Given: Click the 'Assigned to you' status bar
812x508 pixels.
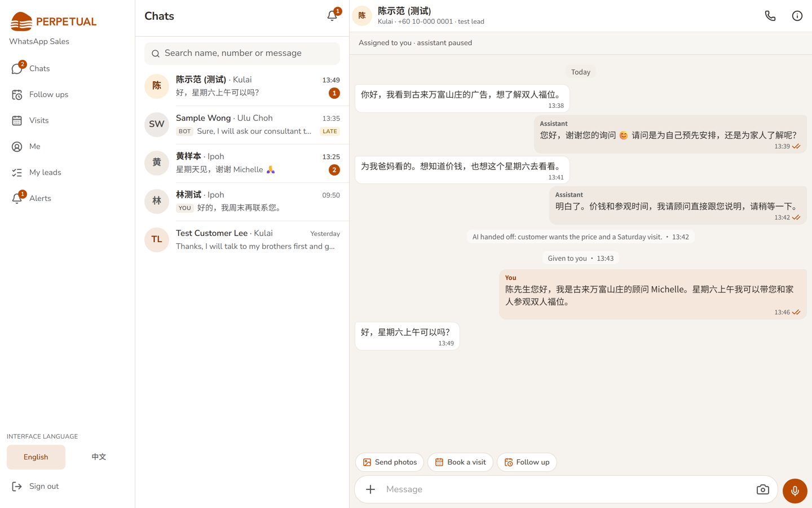Looking at the screenshot, I should [x=581, y=43].
